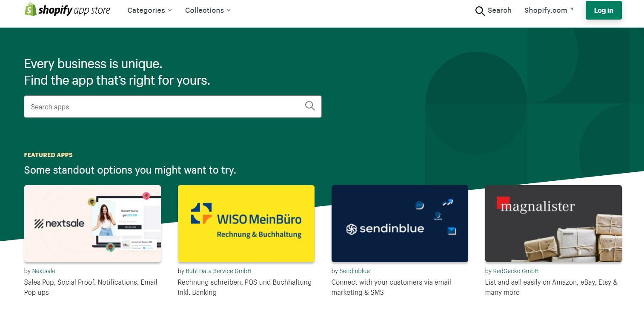Click the nextsale striped logo icon
The height and width of the screenshot is (311, 644).
pyautogui.click(x=39, y=223)
